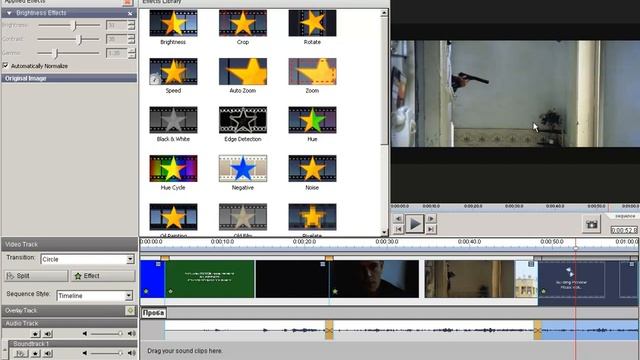
Task: Take a snapshot with the camera icon
Action: (x=591, y=224)
